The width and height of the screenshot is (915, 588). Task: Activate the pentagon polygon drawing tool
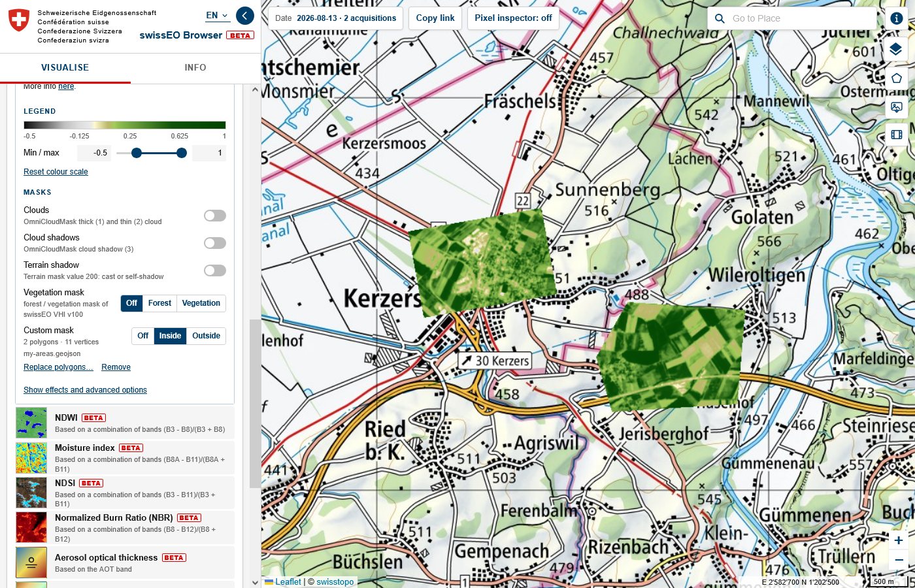(896, 78)
